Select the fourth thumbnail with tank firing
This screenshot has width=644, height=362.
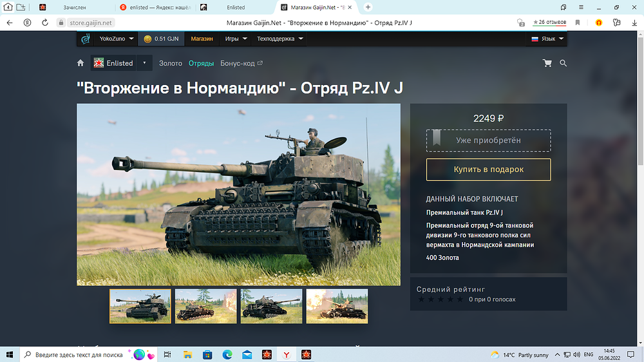337,306
